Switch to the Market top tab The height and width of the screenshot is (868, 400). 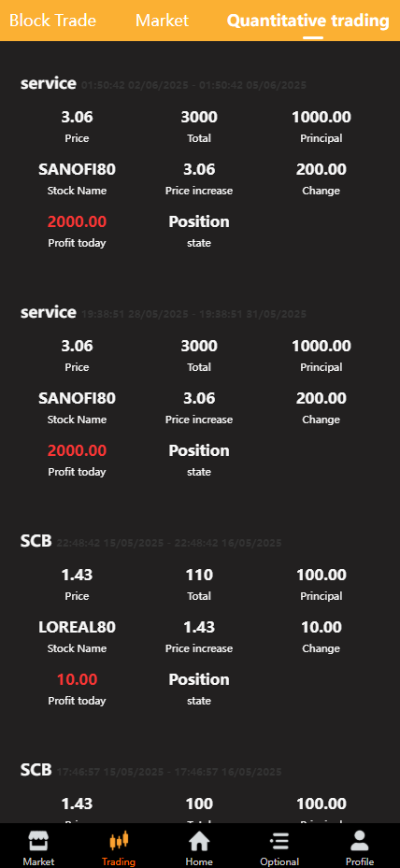[162, 21]
